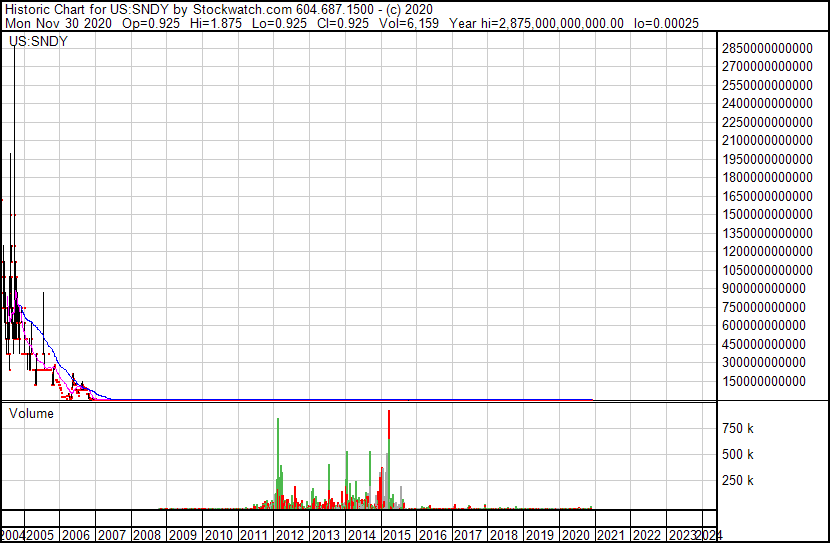Screen dimensions: 830x543
Task: Select the 2010 year label on the time axis
Action: click(x=219, y=536)
